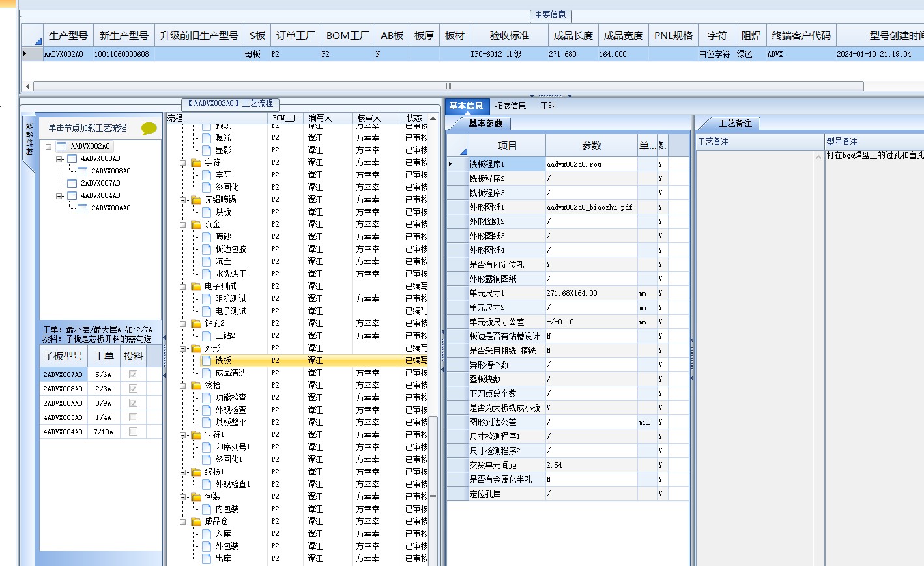Click the document icon of 喷砂 step
This screenshot has height=566, width=924.
[207, 237]
